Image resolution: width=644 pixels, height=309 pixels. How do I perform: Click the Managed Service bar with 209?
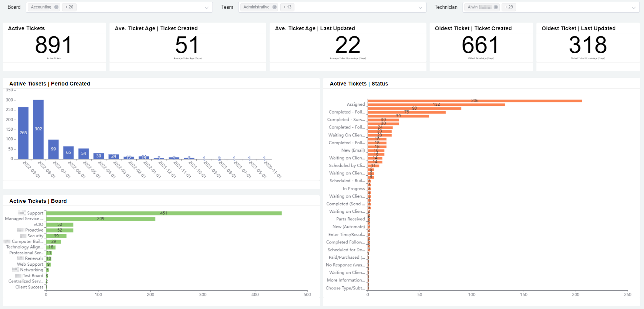pos(101,219)
